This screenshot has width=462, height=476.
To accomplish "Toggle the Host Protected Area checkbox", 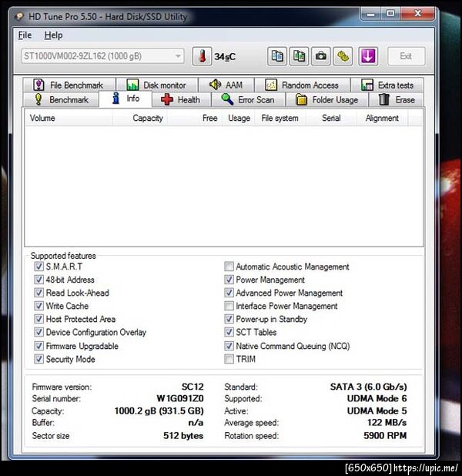I will pos(38,319).
